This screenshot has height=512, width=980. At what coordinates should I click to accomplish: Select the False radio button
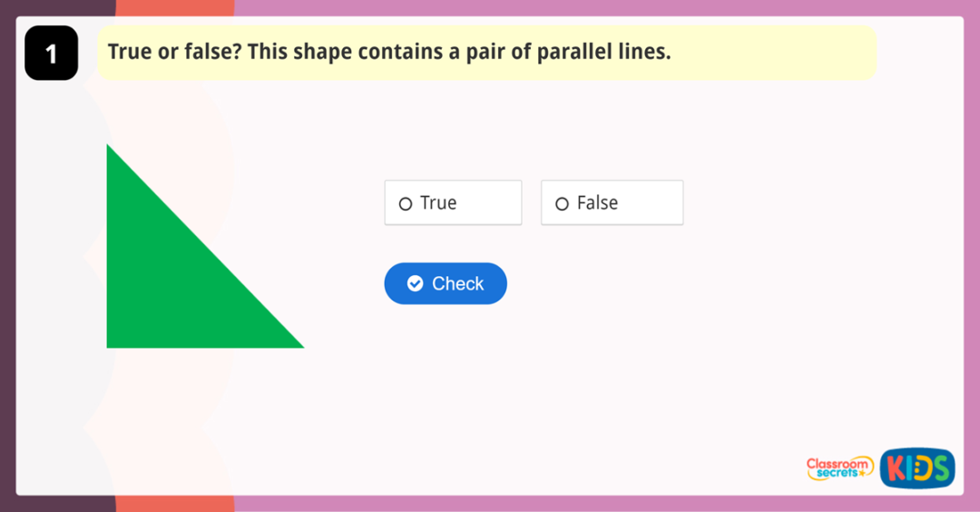pos(562,204)
